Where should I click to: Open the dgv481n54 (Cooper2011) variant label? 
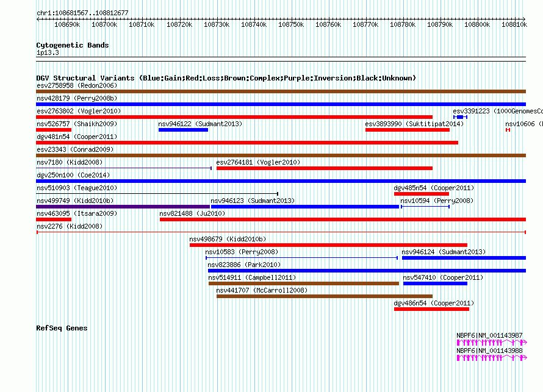(77, 137)
